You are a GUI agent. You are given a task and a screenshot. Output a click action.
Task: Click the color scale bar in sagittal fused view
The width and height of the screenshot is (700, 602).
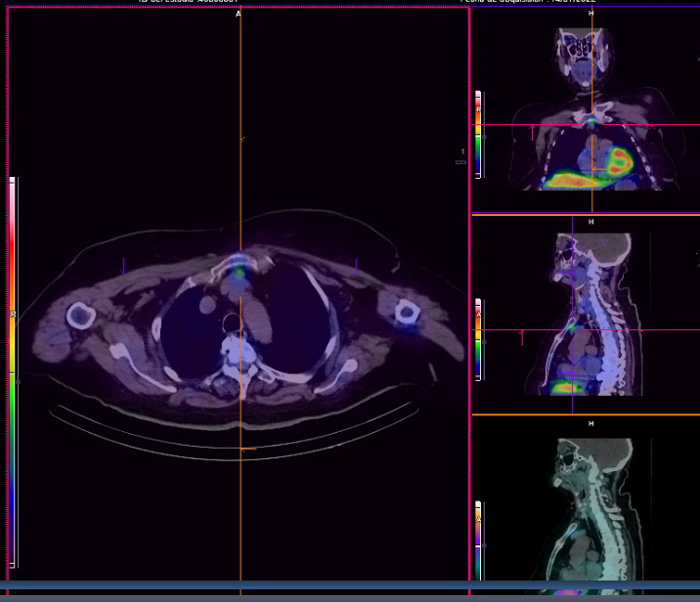(478, 340)
